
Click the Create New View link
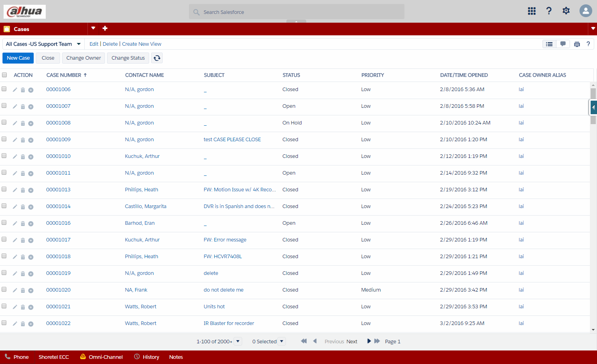click(142, 44)
